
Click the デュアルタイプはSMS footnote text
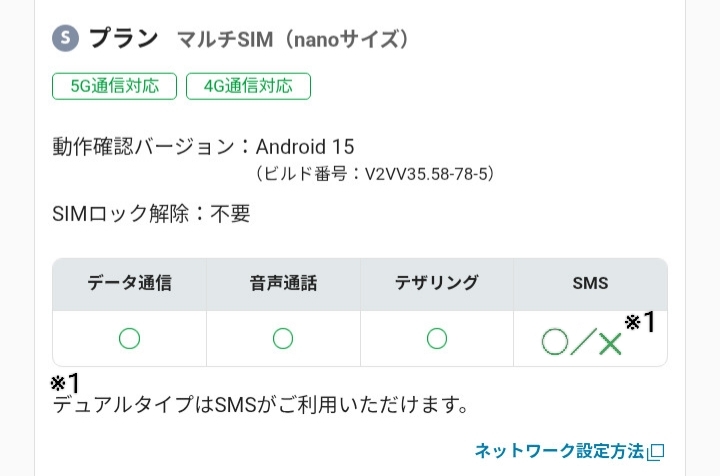tap(260, 406)
